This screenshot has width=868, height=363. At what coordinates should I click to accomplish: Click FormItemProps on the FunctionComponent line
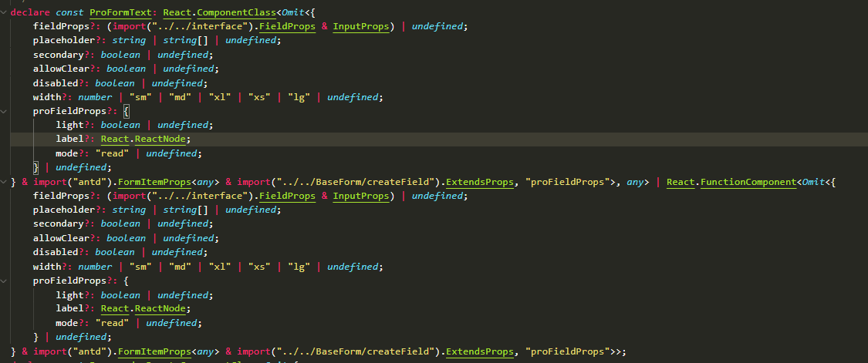pos(154,182)
